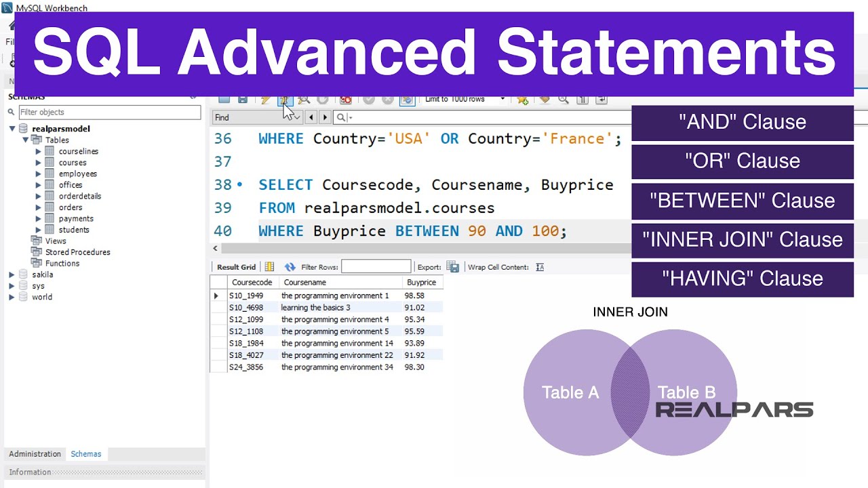Toggle the word wrap icon
This screenshot has height=488, width=868.
tap(601, 100)
